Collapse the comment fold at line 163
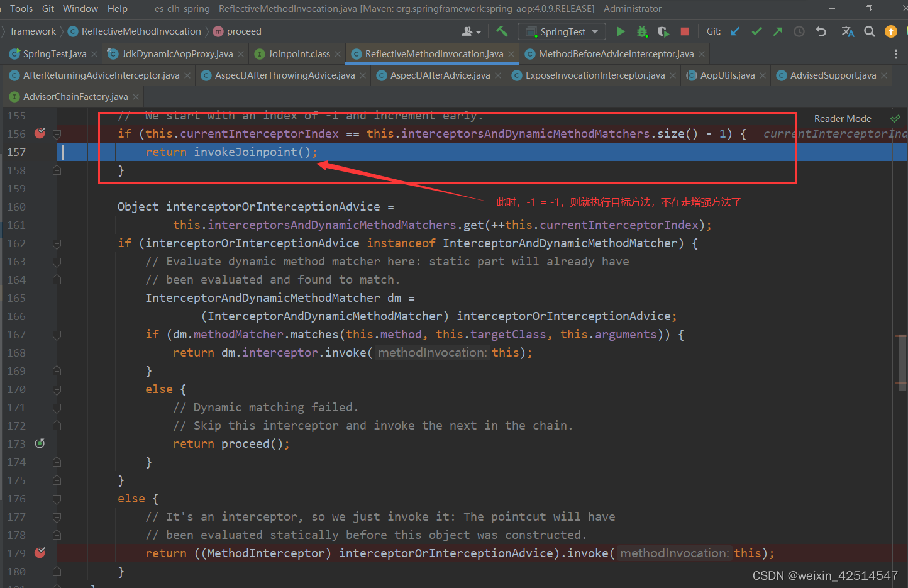 pyautogui.click(x=57, y=262)
